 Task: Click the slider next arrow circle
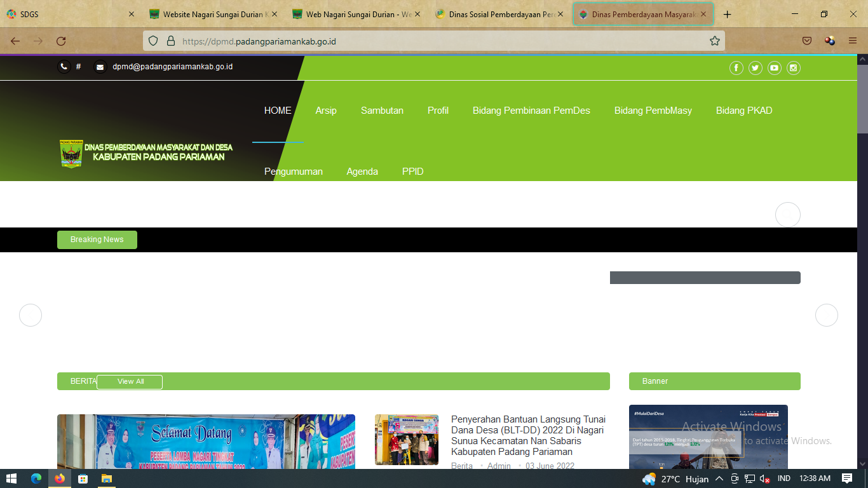pyautogui.click(x=827, y=315)
